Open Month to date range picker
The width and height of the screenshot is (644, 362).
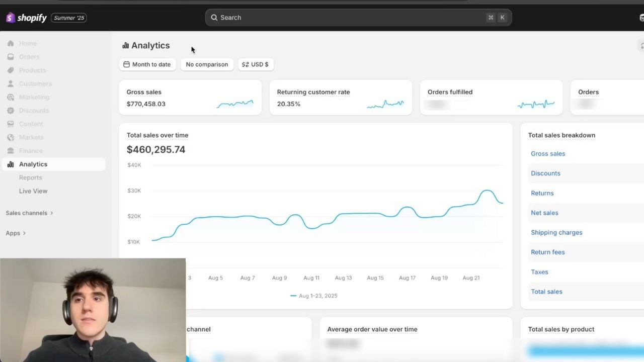[x=147, y=64]
